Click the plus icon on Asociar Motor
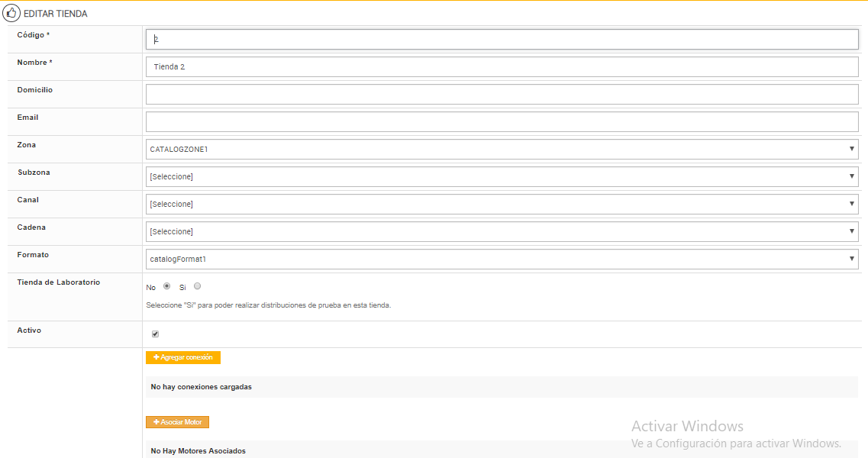Image resolution: width=868 pixels, height=458 pixels. [x=156, y=422]
